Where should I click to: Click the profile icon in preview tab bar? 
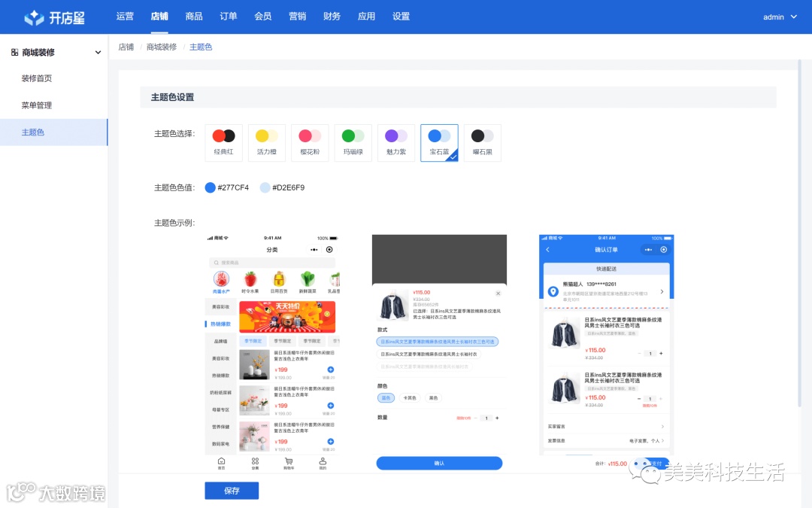pyautogui.click(x=323, y=461)
